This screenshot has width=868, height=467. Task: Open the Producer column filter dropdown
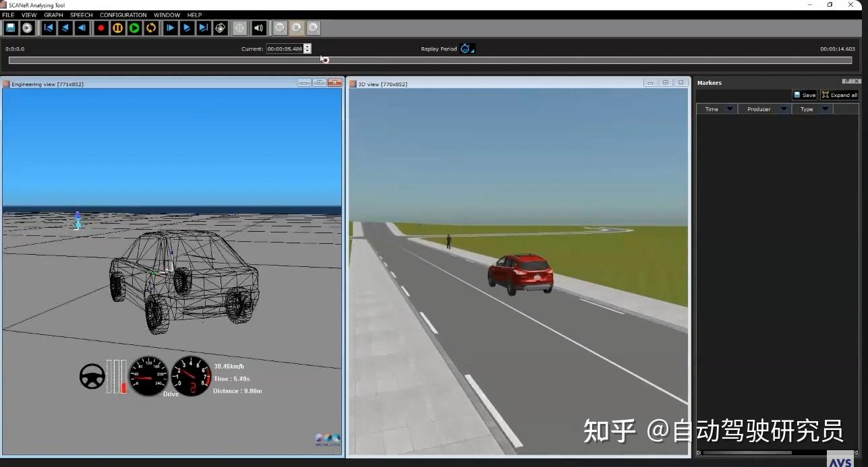point(782,108)
